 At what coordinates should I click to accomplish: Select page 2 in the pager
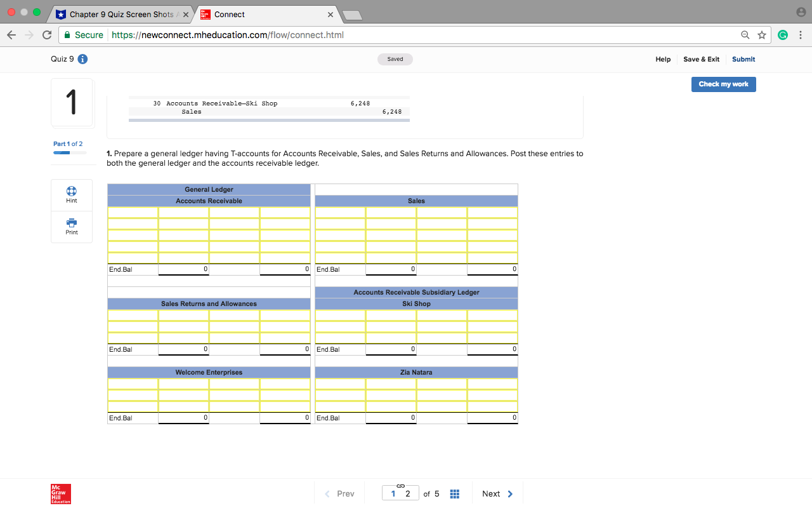(x=407, y=494)
